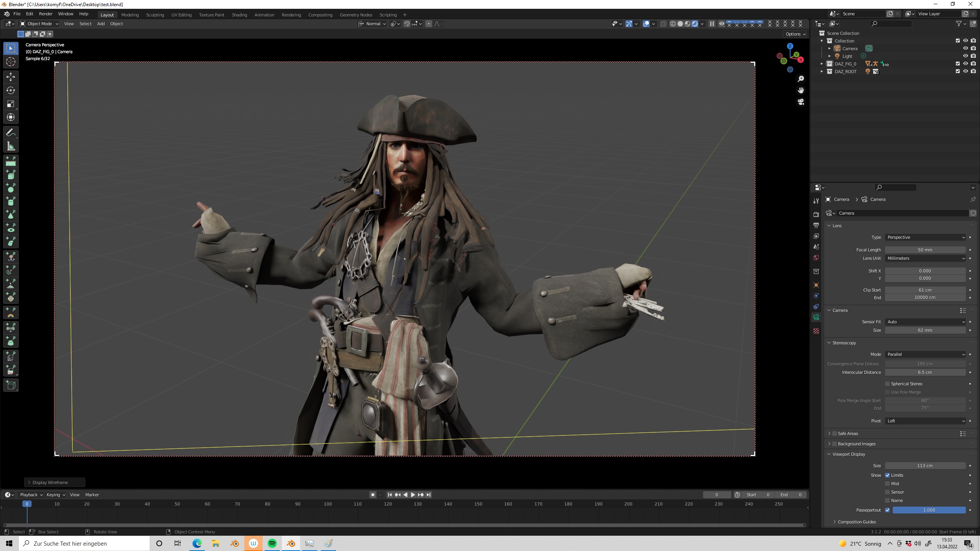Click the camera view toggle icon

(800, 102)
